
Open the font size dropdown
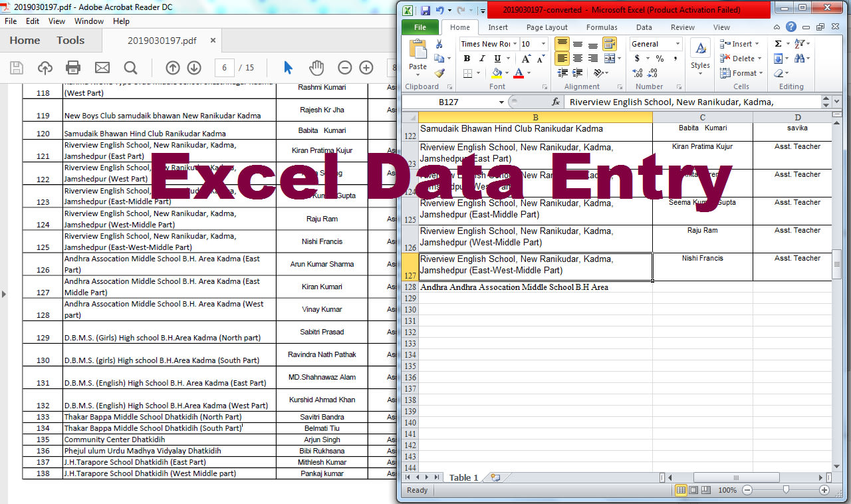pyautogui.click(x=543, y=44)
